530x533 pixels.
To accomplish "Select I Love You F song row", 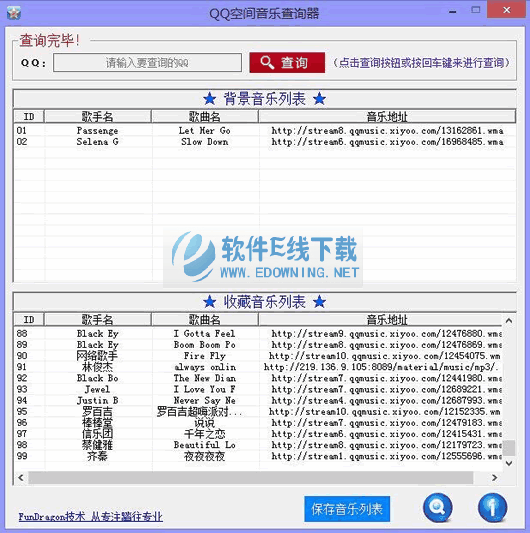I will 258,389.
